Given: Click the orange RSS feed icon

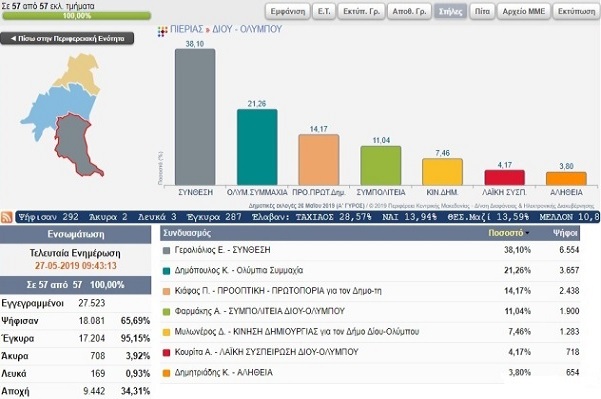Looking at the screenshot, I should [x=7, y=217].
